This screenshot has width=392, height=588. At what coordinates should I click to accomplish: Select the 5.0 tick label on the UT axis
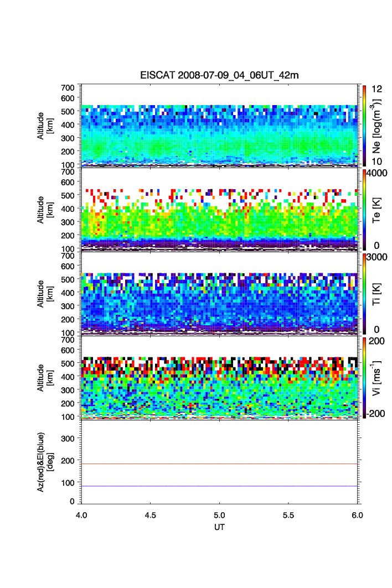[x=220, y=514]
